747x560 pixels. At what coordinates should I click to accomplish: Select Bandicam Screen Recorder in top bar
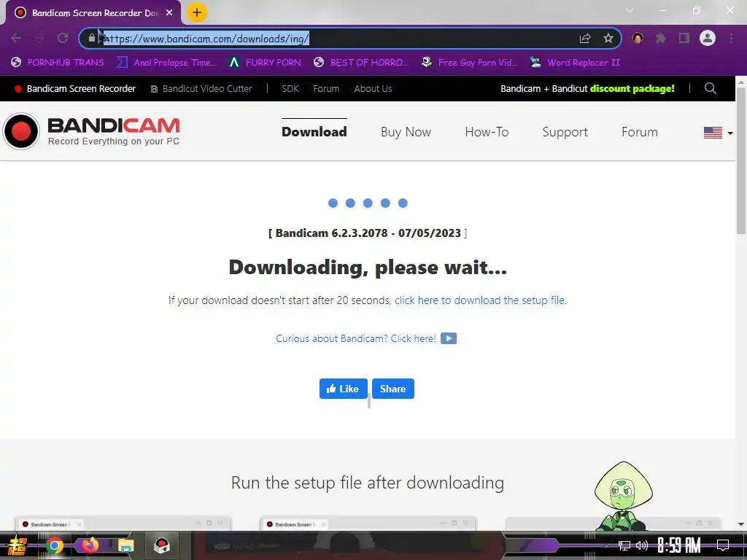point(75,88)
